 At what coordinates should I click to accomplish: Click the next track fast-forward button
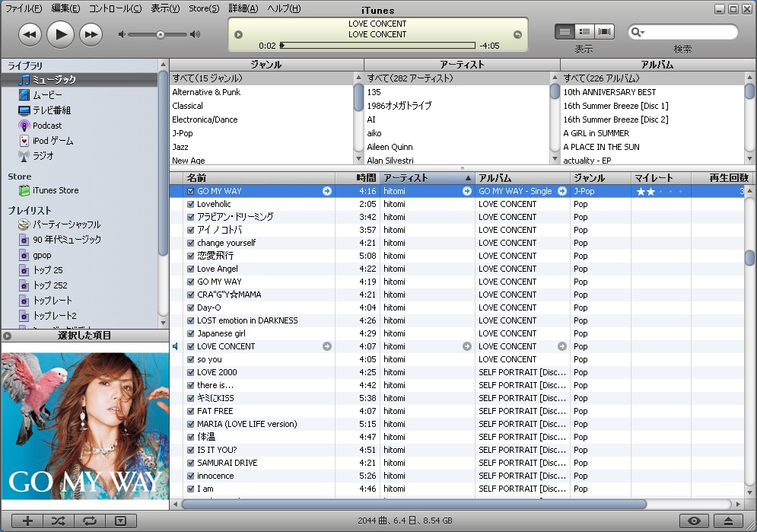click(x=91, y=35)
